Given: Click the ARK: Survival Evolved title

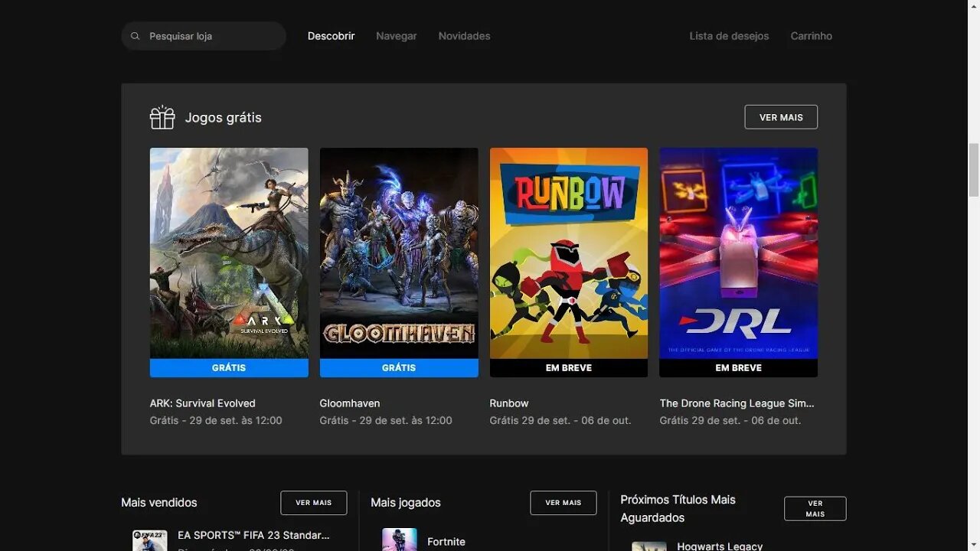Looking at the screenshot, I should 203,403.
